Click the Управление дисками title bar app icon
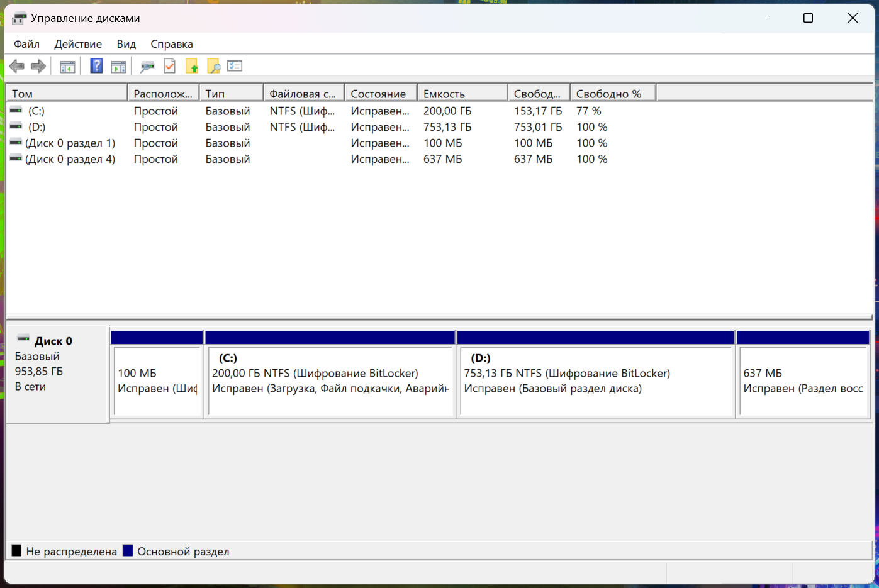Screen dimensions: 879x588 20,18
